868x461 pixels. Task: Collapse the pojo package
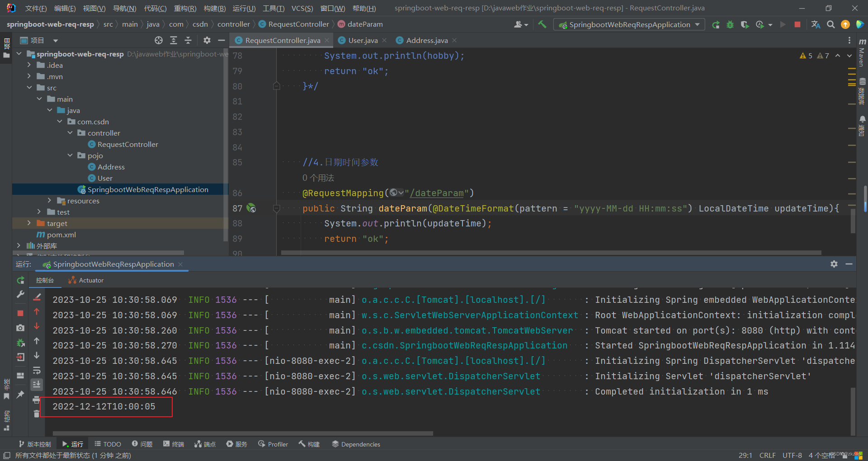tap(70, 155)
